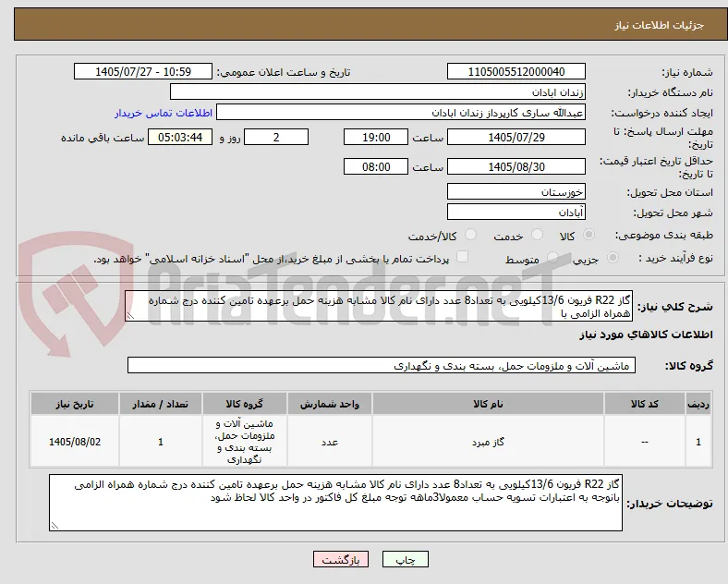Click the announcement date field 1405/07/27 - 10:59
This screenshot has width=728, height=584.
(143, 72)
